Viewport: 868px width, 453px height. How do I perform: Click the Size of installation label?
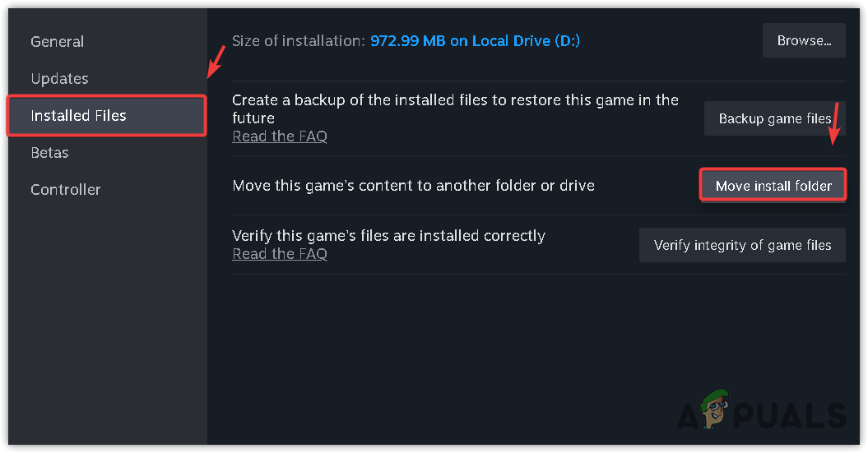click(x=298, y=40)
